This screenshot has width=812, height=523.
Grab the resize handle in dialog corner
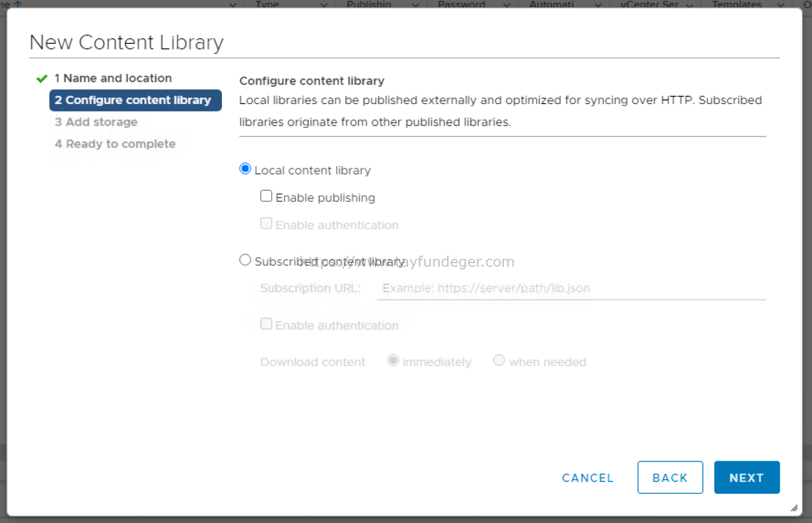pos(793,508)
